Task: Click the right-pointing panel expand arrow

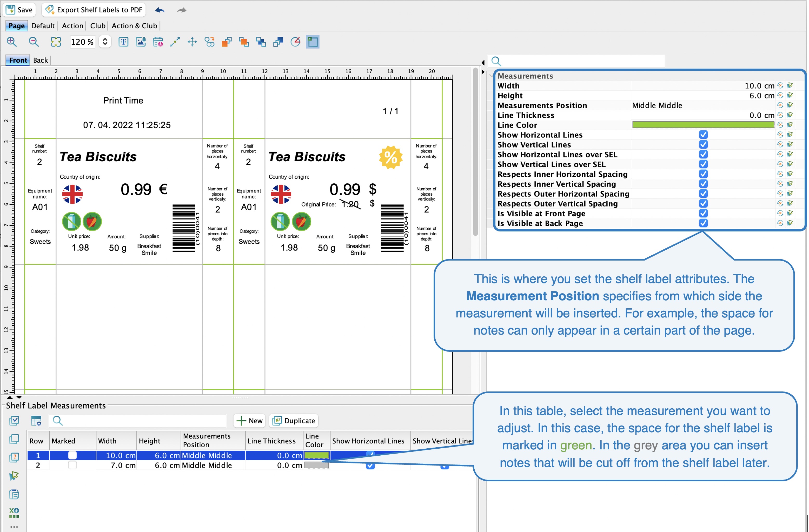Action: point(483,72)
